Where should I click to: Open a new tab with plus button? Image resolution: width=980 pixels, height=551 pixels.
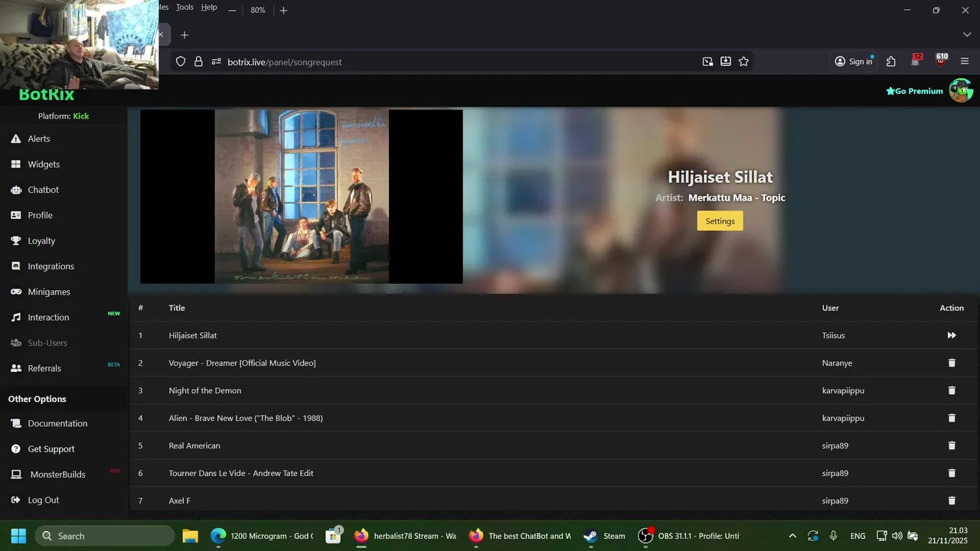coord(184,34)
